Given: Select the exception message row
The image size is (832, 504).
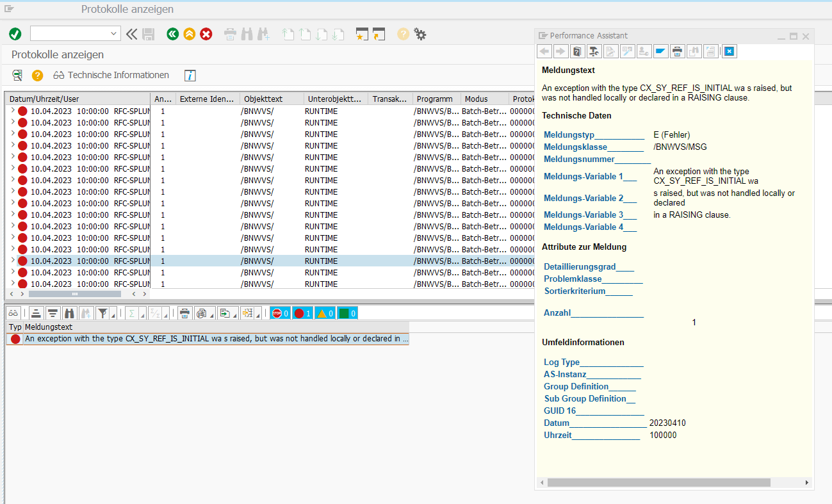Looking at the screenshot, I should click(x=216, y=339).
